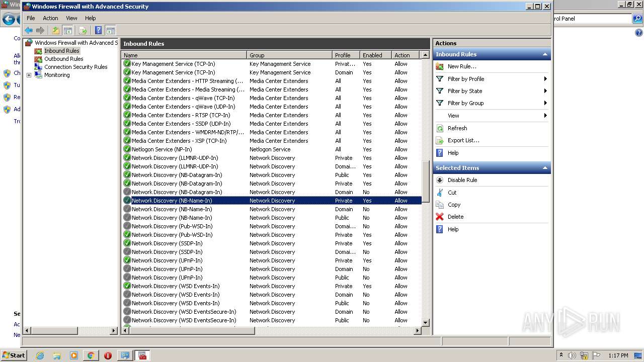Toggle the Show/Hide Console Tree toolbar icon
This screenshot has height=362, width=644.
coord(68,31)
